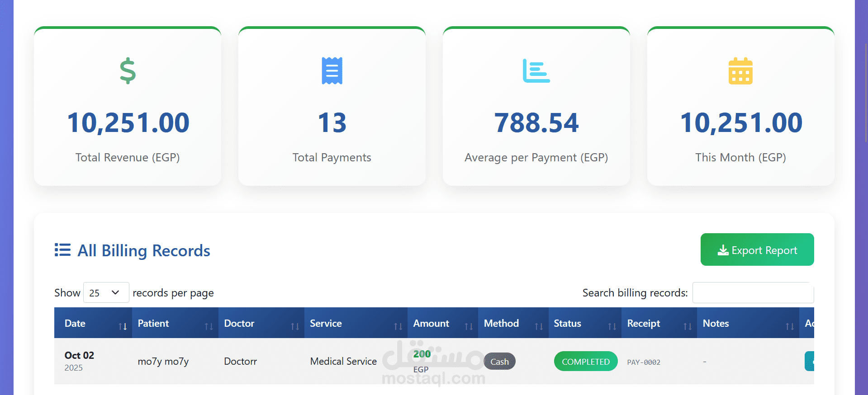Click the blue receipt payments icon
Screen dimensions: 868x395
coord(332,71)
